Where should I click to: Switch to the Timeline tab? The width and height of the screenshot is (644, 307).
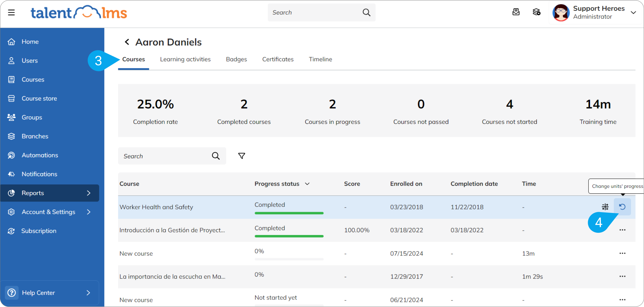point(321,59)
